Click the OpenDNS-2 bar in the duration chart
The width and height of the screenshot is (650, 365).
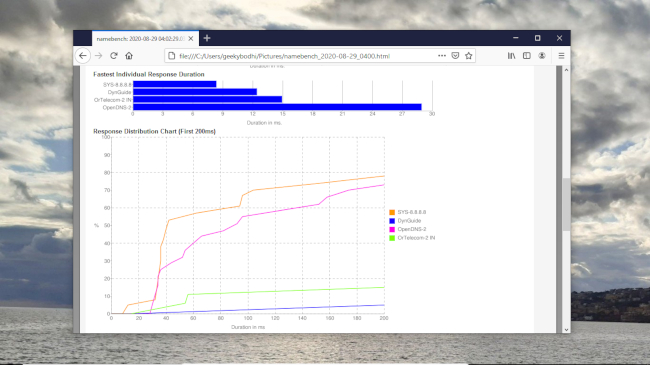click(x=277, y=107)
